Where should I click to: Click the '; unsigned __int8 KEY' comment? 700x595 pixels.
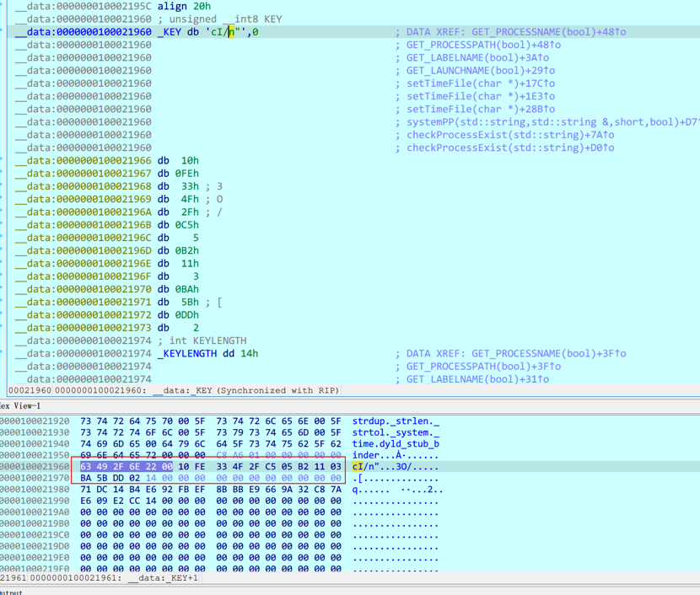tap(220, 19)
